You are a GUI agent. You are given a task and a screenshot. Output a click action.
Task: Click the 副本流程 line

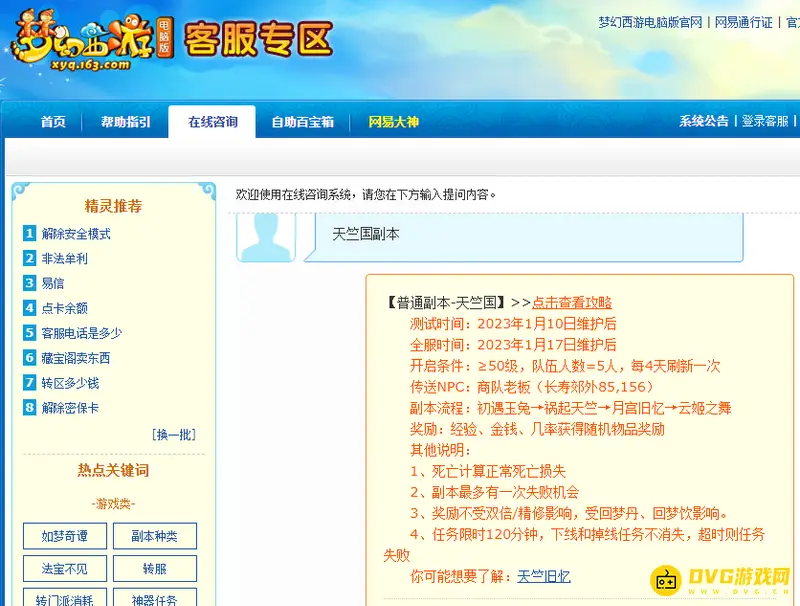(x=570, y=408)
